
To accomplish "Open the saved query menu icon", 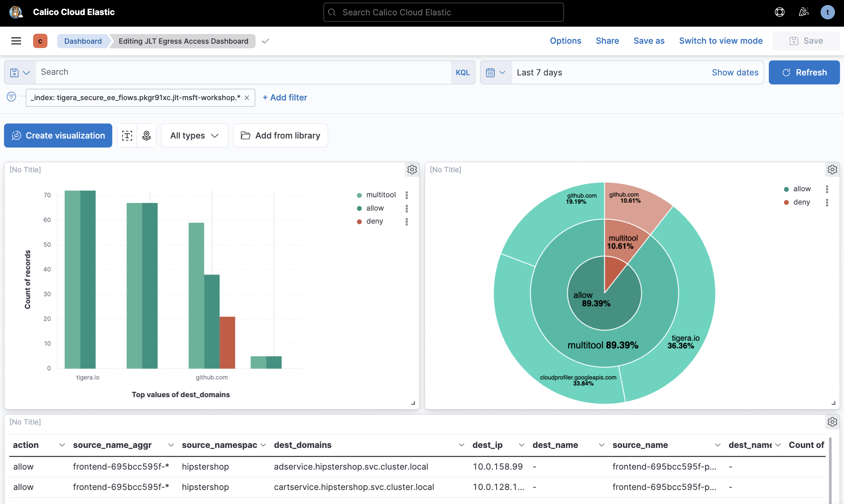I will [19, 72].
